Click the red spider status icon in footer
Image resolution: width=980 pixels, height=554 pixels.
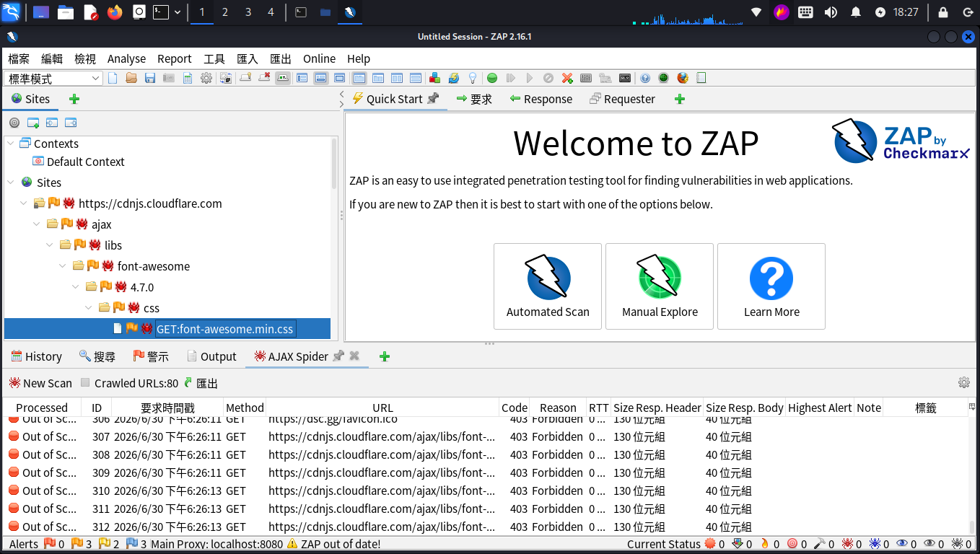(x=847, y=544)
